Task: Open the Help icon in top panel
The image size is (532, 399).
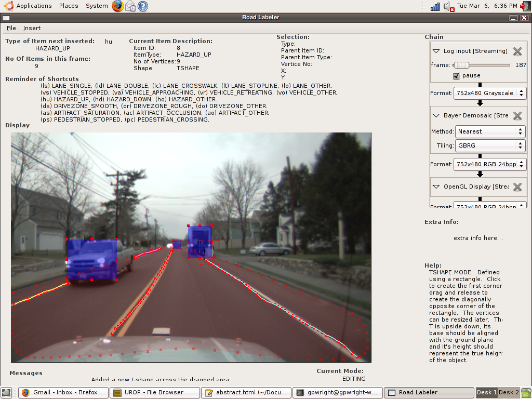Action: [142, 6]
